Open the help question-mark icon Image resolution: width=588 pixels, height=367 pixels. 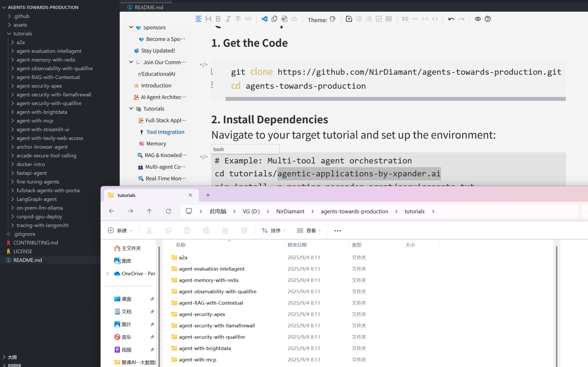pyautogui.click(x=488, y=19)
